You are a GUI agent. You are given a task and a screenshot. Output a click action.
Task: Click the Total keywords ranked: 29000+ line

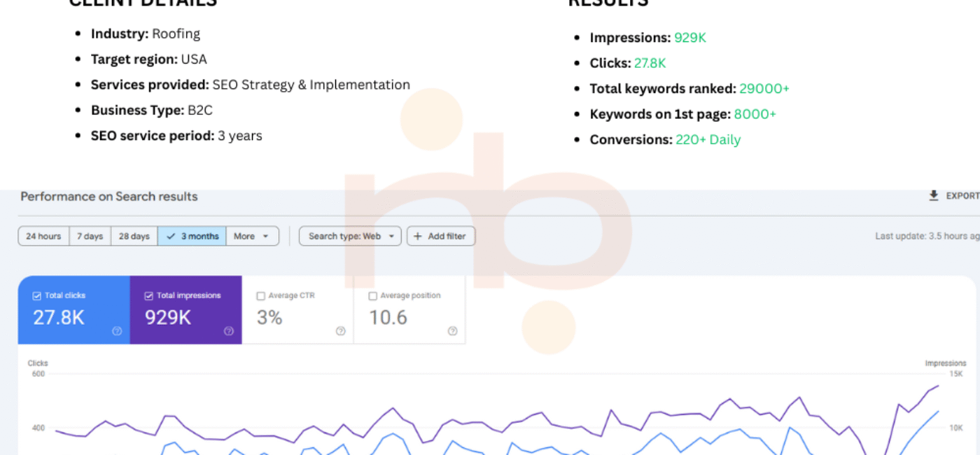pyautogui.click(x=689, y=89)
